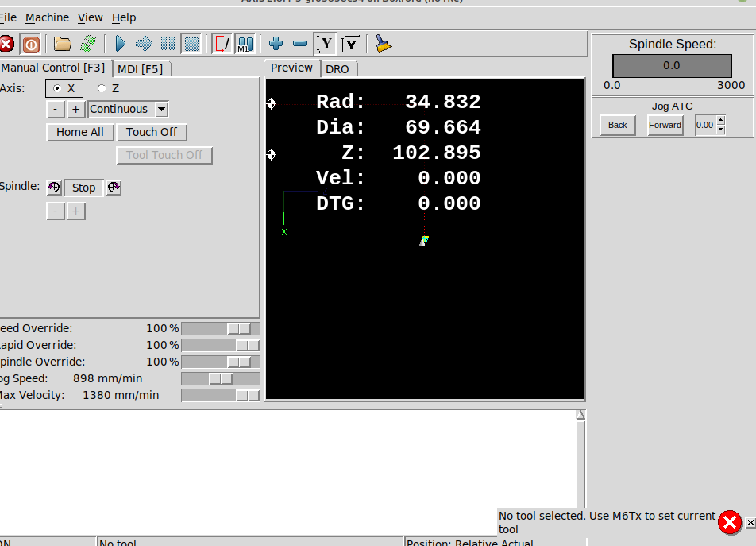The width and height of the screenshot is (756, 546).
Task: Open a G-code file with folder icon
Action: tap(62, 44)
